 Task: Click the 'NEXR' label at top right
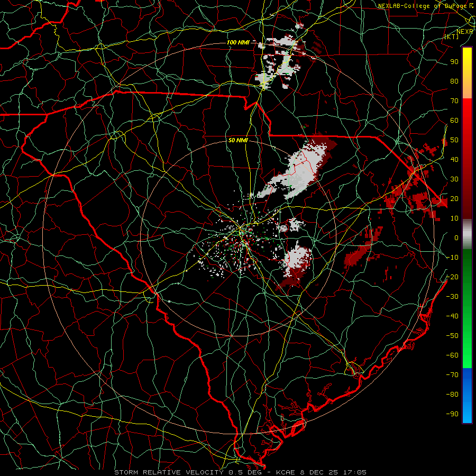click(465, 31)
